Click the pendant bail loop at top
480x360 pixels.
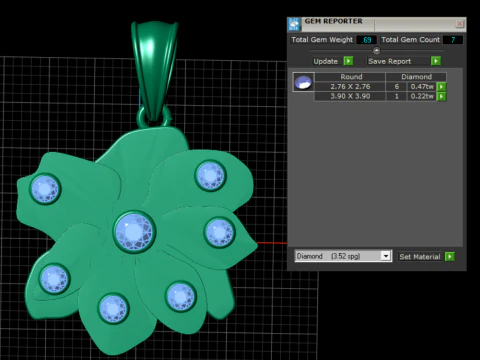[154, 70]
